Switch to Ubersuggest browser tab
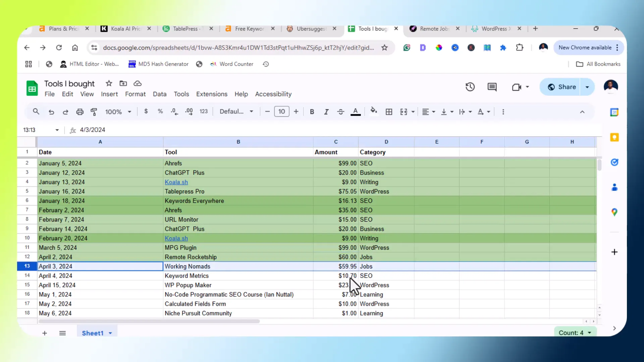This screenshot has height=362, width=644. [x=311, y=29]
